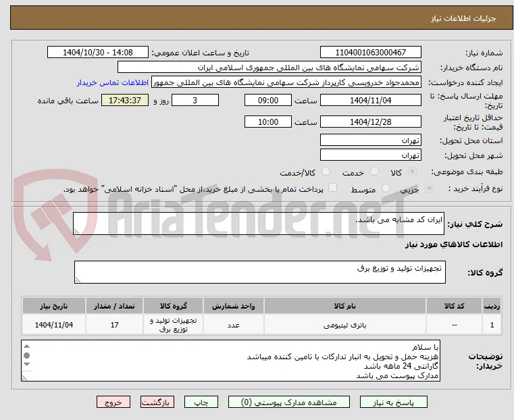
Task: Click the مدارک پیوست می باشد note line
Action: 397,375
